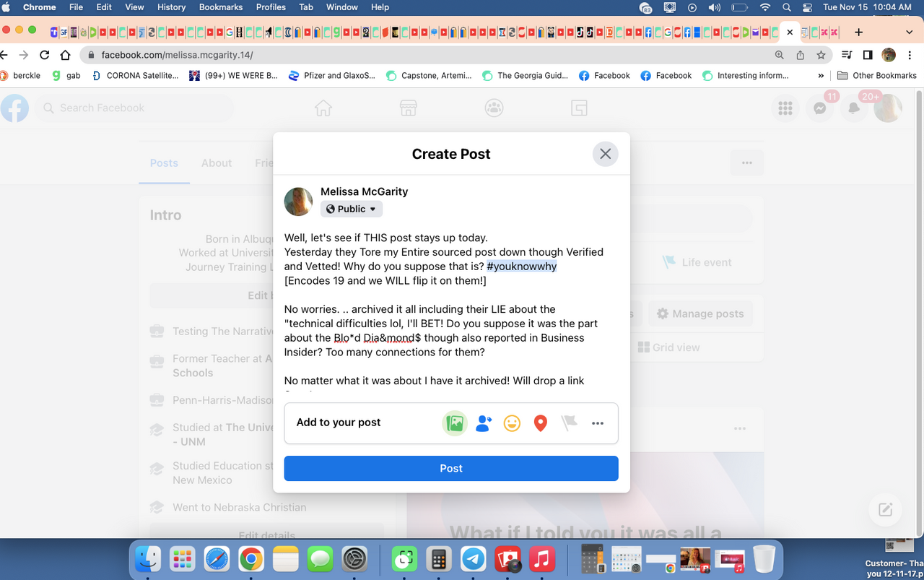Click the Facebook logo
The height and width of the screenshot is (580, 924).
click(x=14, y=108)
